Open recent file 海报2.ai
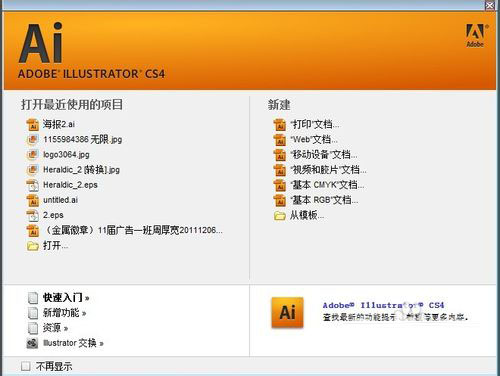500x376 pixels. pyautogui.click(x=59, y=124)
